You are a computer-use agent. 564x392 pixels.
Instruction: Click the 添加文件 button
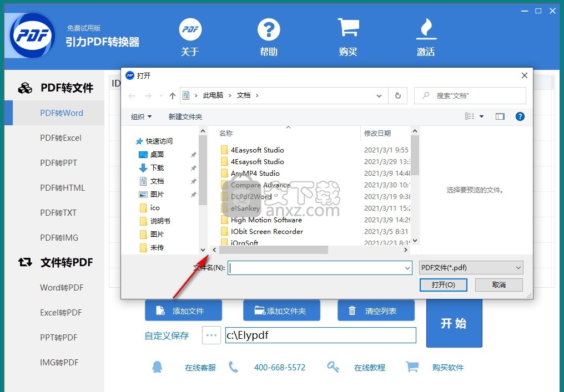pos(183,310)
